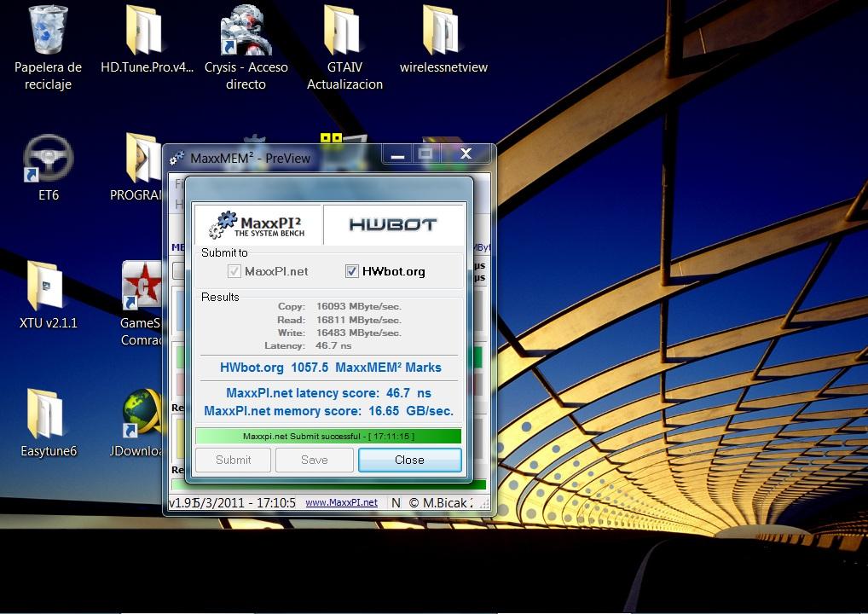The height and width of the screenshot is (614, 868).
Task: Open the XTU v2.1.1 folder
Action: click(x=48, y=296)
